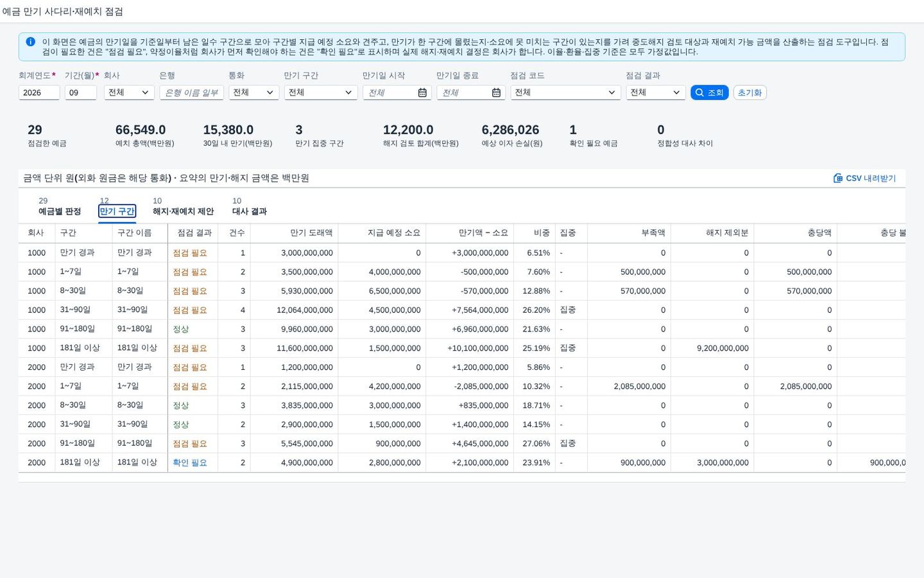Click the 6,286,026 예상 이자 손실 figure
This screenshot has width=924, height=578.
coord(510,130)
